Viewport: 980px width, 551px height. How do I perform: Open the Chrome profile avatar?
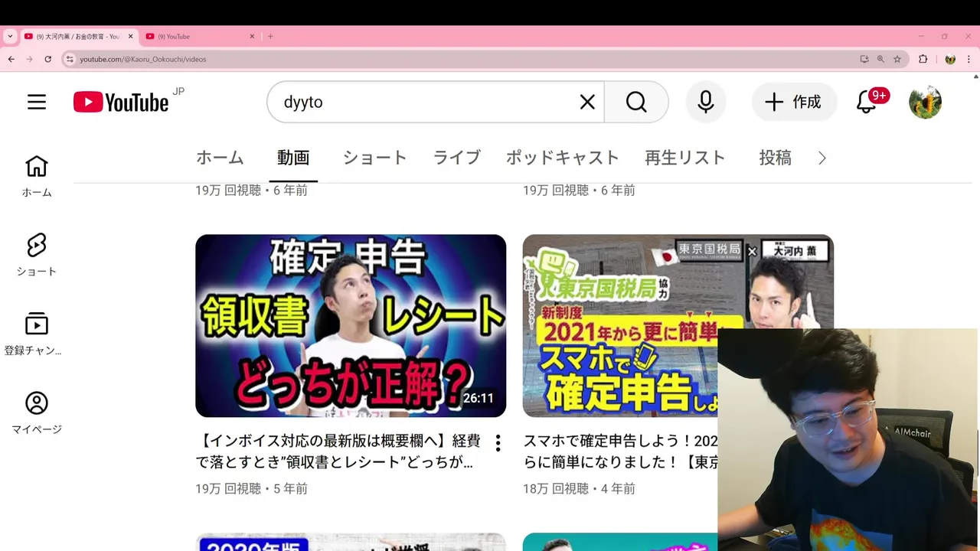(x=950, y=59)
